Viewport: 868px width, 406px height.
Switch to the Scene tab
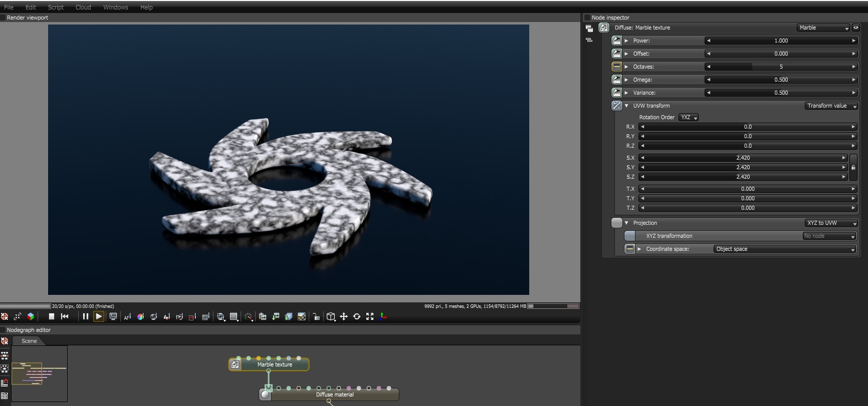[x=29, y=341]
